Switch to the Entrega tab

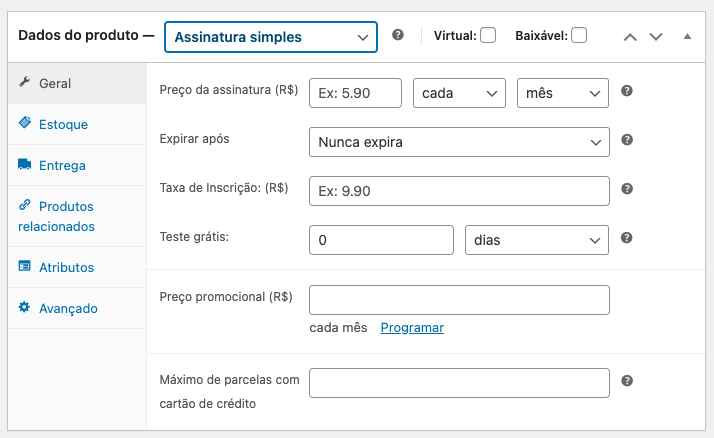(62, 165)
